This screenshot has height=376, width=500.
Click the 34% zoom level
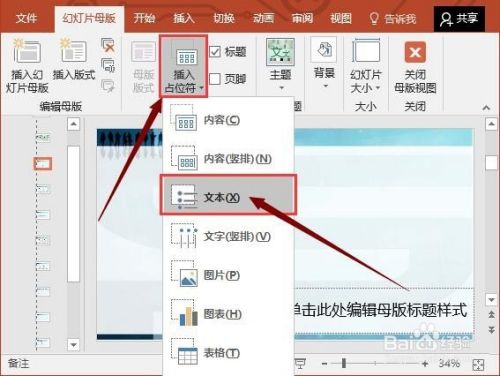coord(450,363)
